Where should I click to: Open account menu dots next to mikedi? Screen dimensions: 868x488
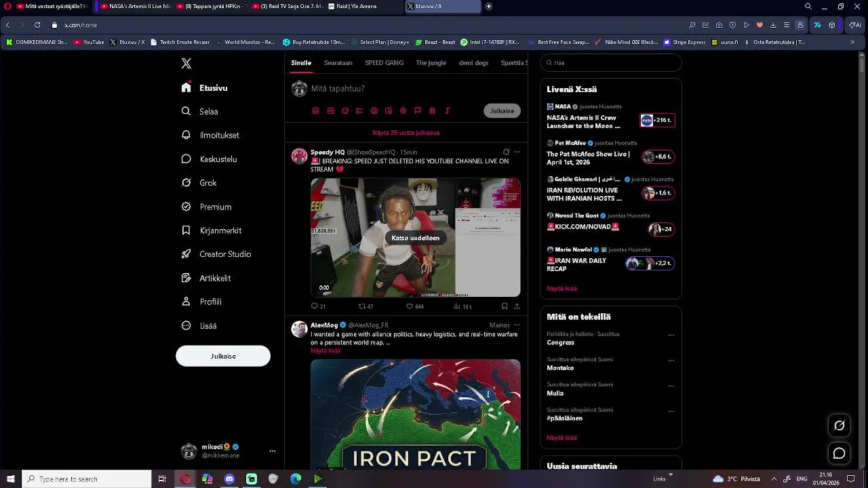click(272, 451)
